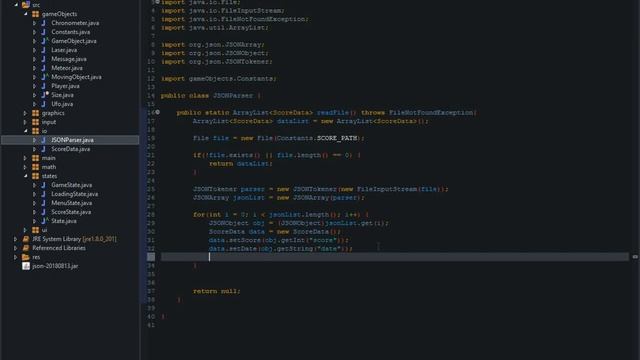Expand the graphics package

coord(25,113)
